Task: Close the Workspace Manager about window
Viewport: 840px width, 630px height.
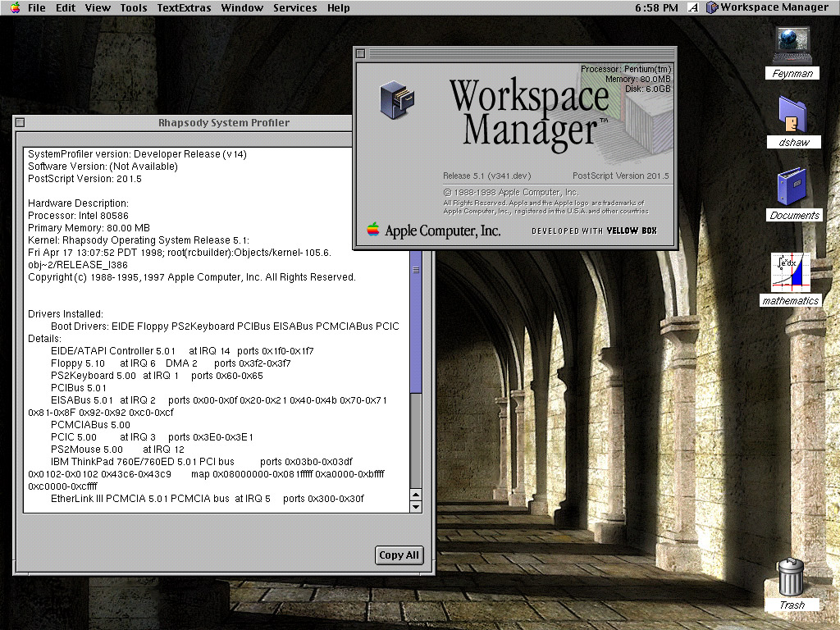Action: click(x=361, y=53)
